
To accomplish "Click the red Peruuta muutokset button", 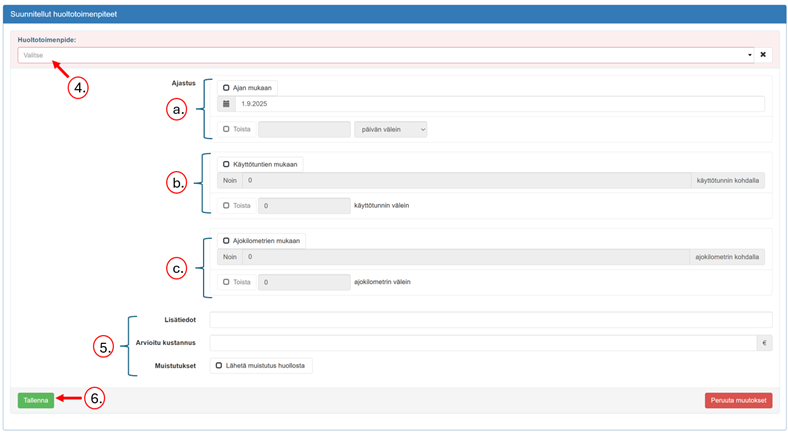I will pos(738,400).
